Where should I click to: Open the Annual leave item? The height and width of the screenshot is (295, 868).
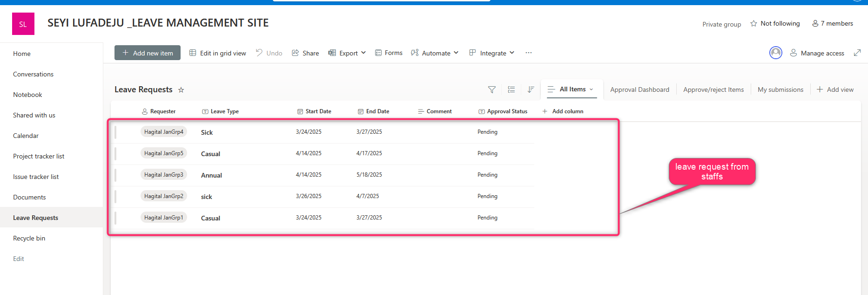(211, 175)
